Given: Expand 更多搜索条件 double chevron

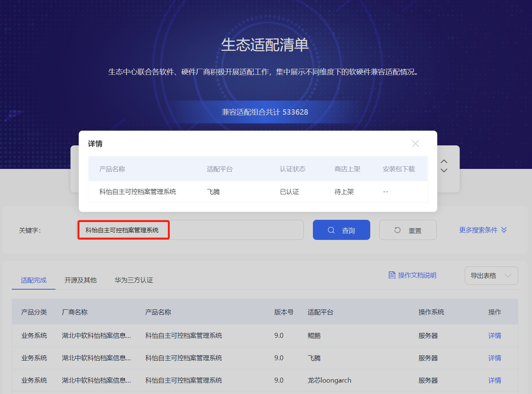Looking at the screenshot, I should 504,230.
